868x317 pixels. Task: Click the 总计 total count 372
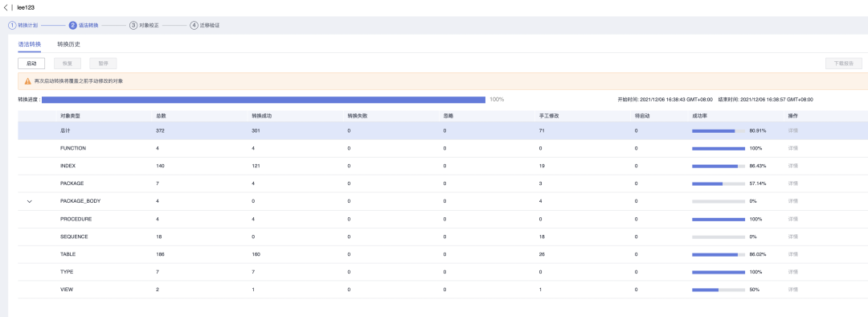pos(161,131)
